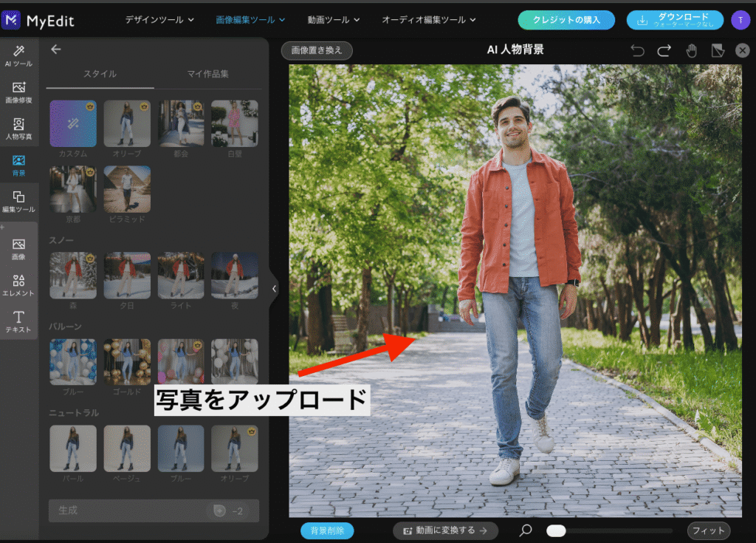Image resolution: width=756 pixels, height=543 pixels.
Task: Open the テキスト sidebar tool
Action: 18,321
